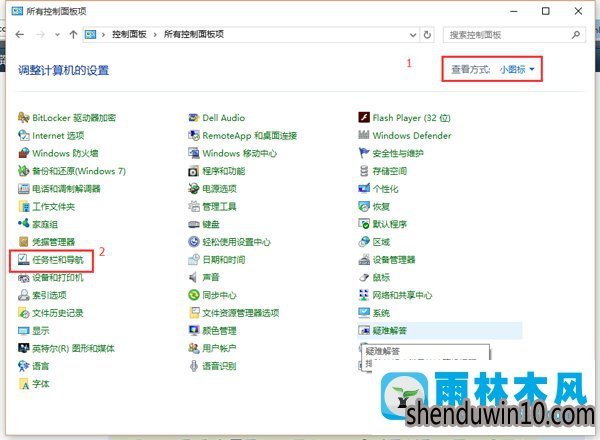Click the 备份和还原(Windows 7) icon
The image size is (600, 440).
tap(24, 171)
